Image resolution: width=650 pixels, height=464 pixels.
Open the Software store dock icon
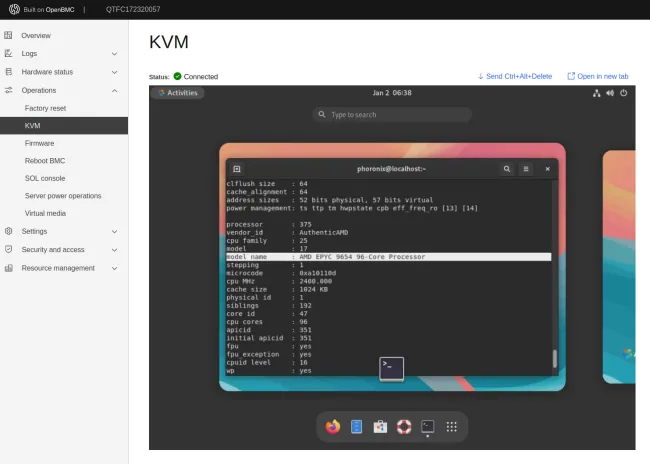(380, 427)
